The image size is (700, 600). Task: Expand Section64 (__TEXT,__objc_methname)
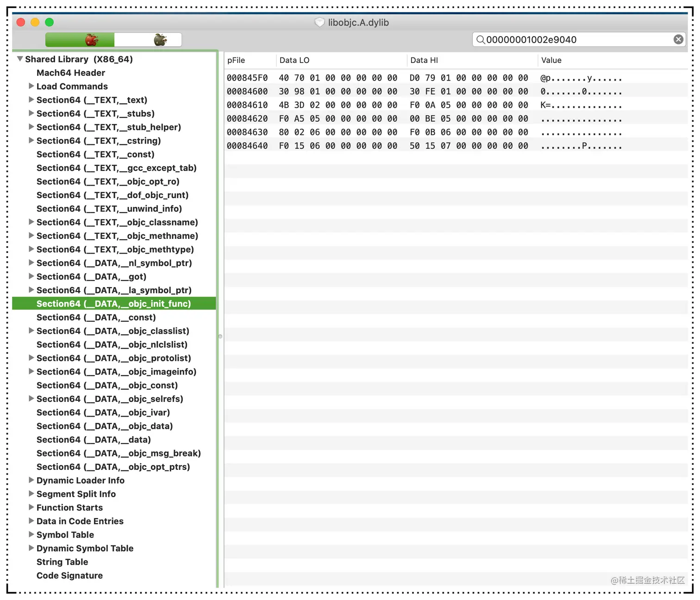[31, 236]
